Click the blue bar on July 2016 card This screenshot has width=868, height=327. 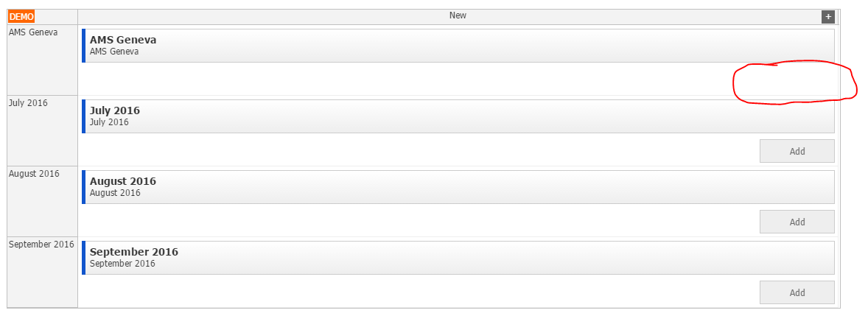83,116
